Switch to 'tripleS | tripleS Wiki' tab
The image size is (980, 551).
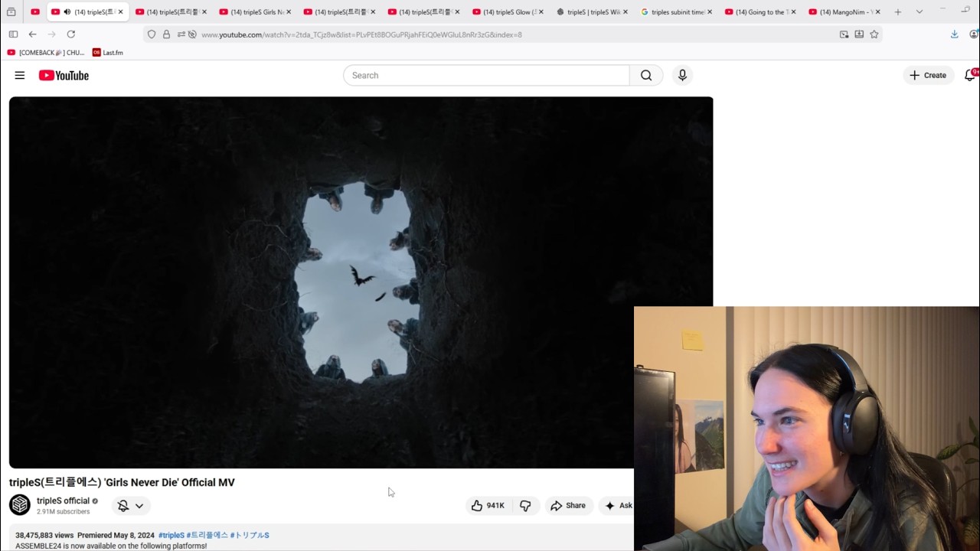[593, 12]
